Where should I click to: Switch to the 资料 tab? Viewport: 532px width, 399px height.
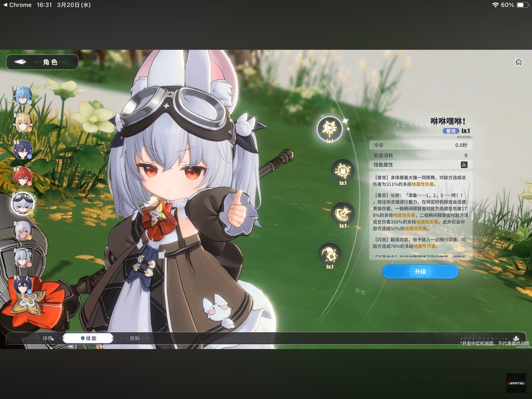tap(135, 338)
